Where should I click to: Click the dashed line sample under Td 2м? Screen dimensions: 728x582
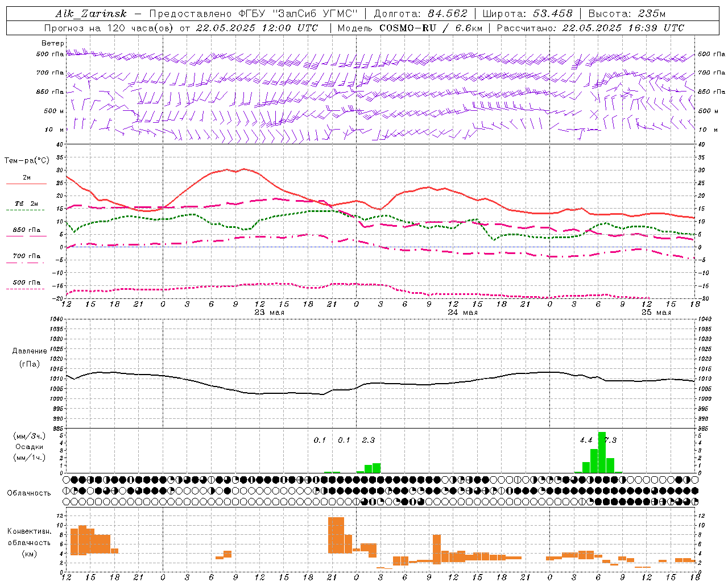(x=25, y=210)
